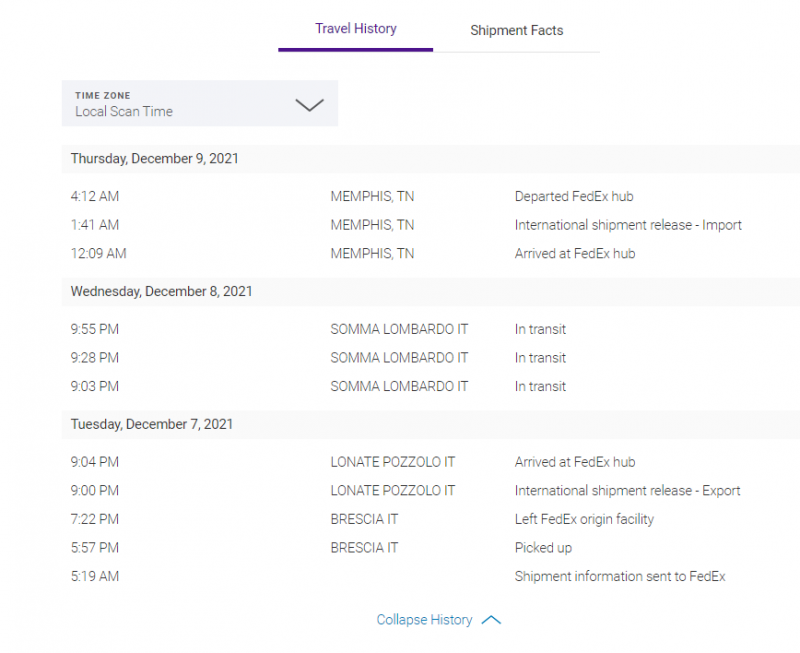Click the chevron icon beside Local Scan Time

pyautogui.click(x=310, y=104)
